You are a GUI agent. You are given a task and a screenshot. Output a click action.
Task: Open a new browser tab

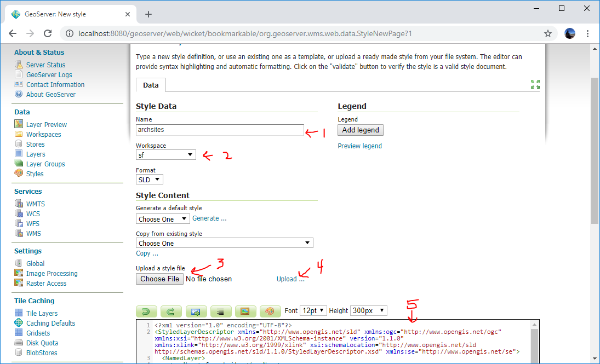148,14
